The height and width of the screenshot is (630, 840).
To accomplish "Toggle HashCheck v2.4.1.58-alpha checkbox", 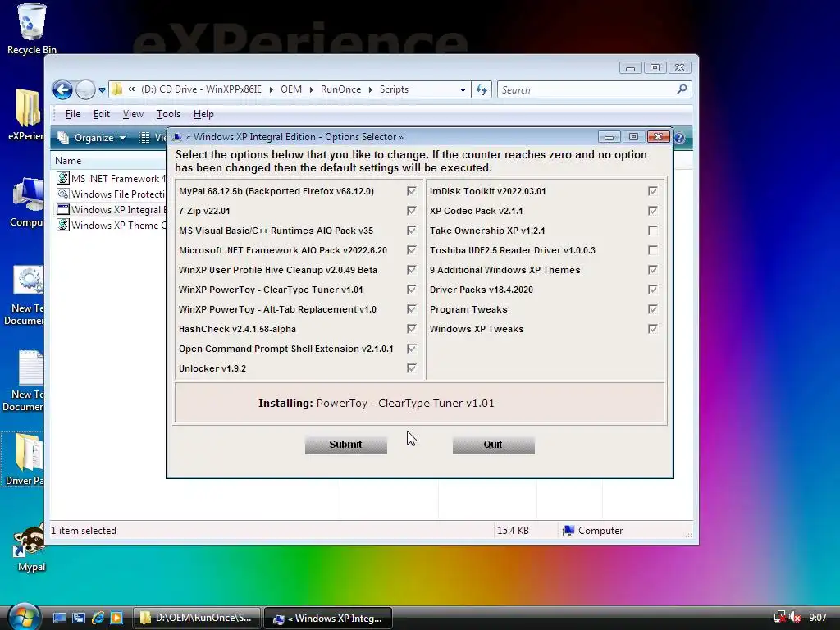I will pyautogui.click(x=412, y=329).
